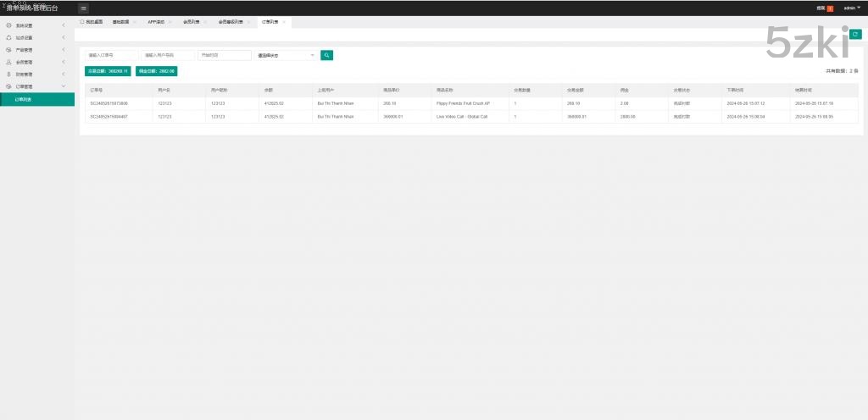The width and height of the screenshot is (868, 420).
Task: Open the admin user dropdown menu
Action: point(851,8)
